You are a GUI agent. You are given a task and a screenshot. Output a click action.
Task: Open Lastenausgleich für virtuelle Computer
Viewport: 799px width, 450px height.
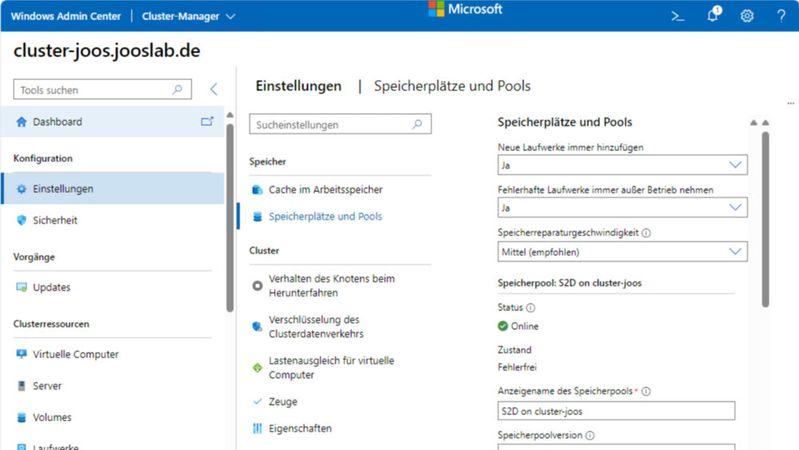click(331, 367)
